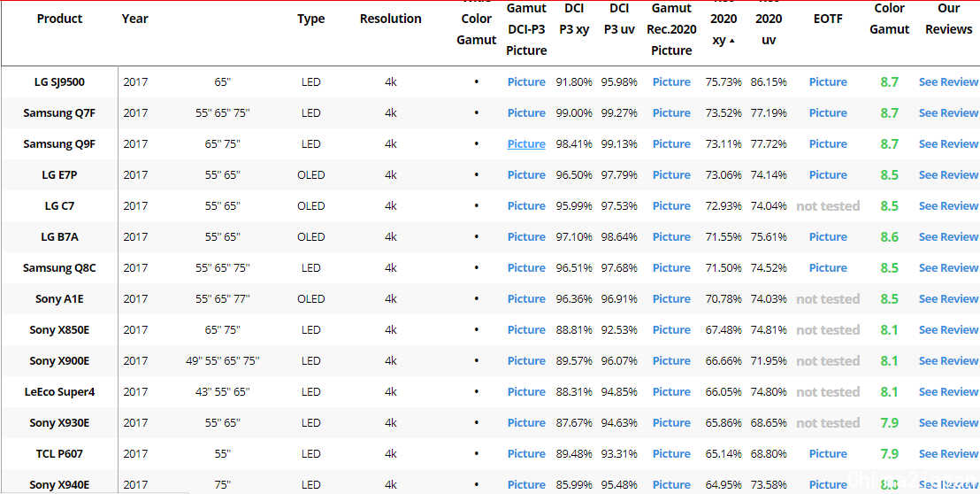Viewport: 980px width, 494px height.
Task: Open See Review for LG C7
Action: tap(948, 205)
